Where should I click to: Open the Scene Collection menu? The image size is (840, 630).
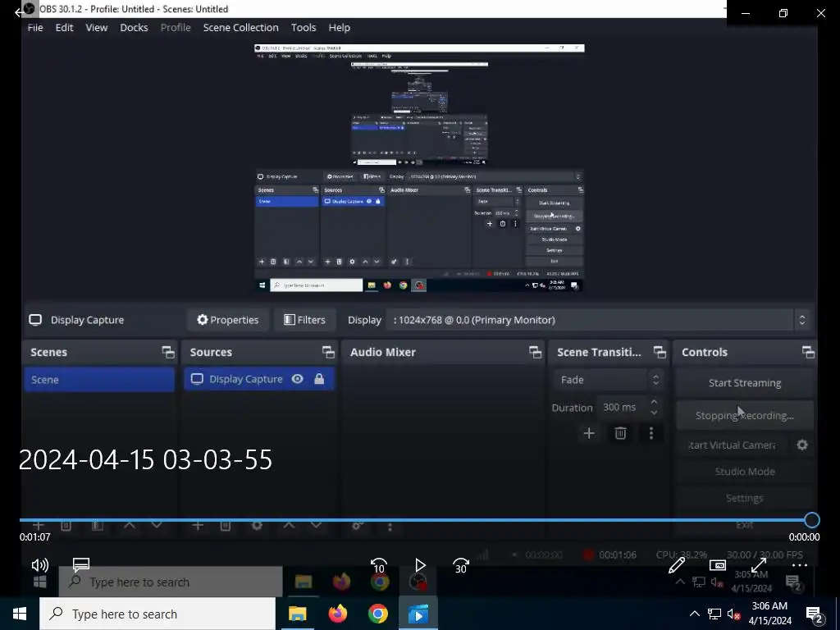coord(240,27)
